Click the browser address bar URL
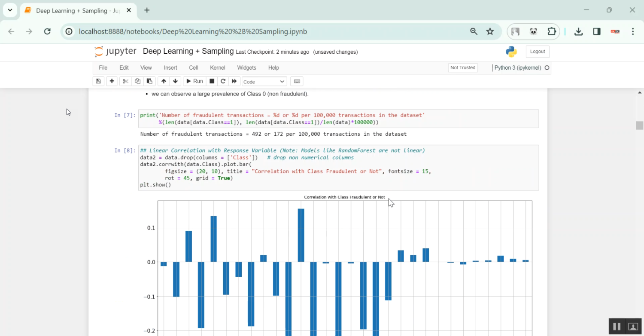This screenshot has width=644, height=336. (x=193, y=31)
